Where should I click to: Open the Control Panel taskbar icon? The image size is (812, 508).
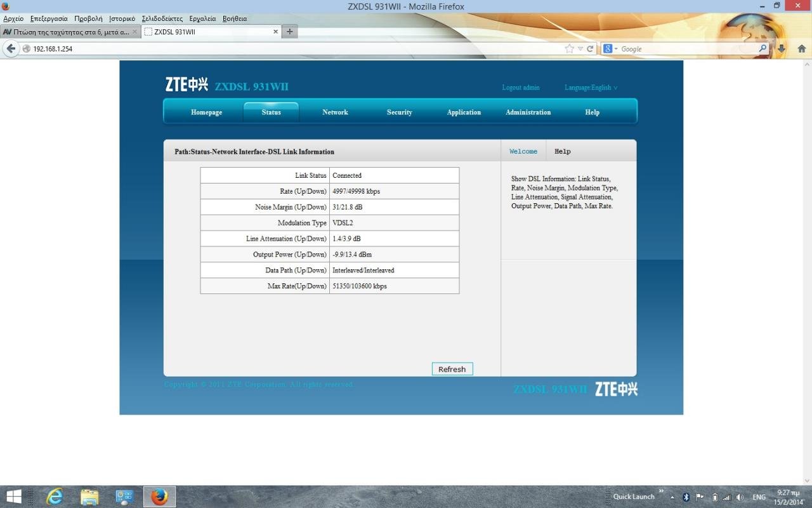[x=124, y=497]
